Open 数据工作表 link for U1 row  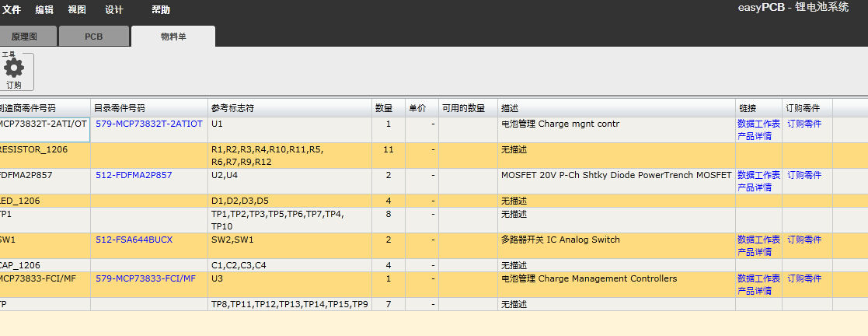pos(759,124)
